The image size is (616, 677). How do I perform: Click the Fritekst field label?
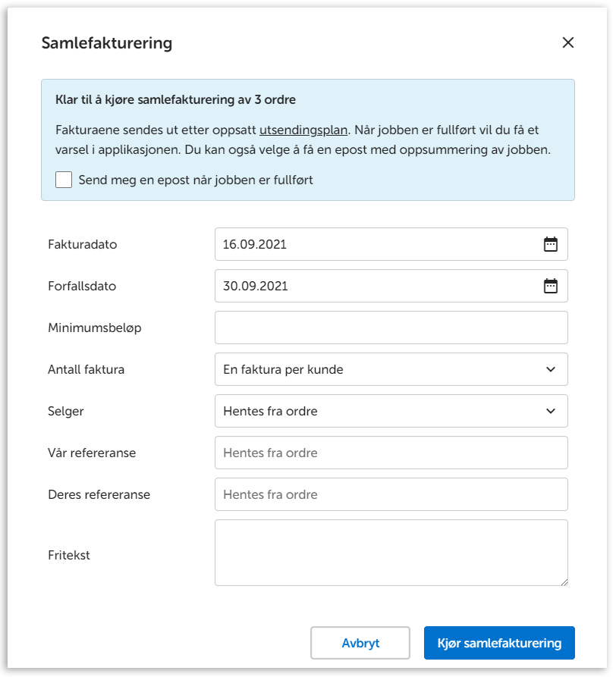point(69,555)
